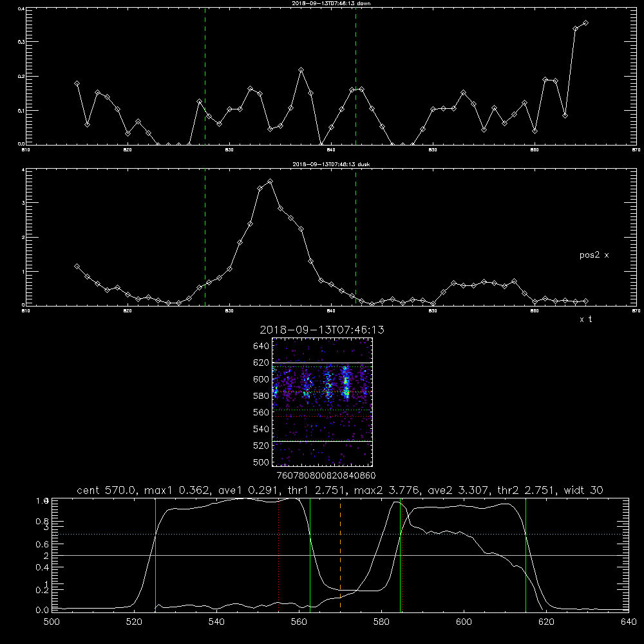Open the colored spectrogram image
The image size is (644, 644).
[x=323, y=402]
